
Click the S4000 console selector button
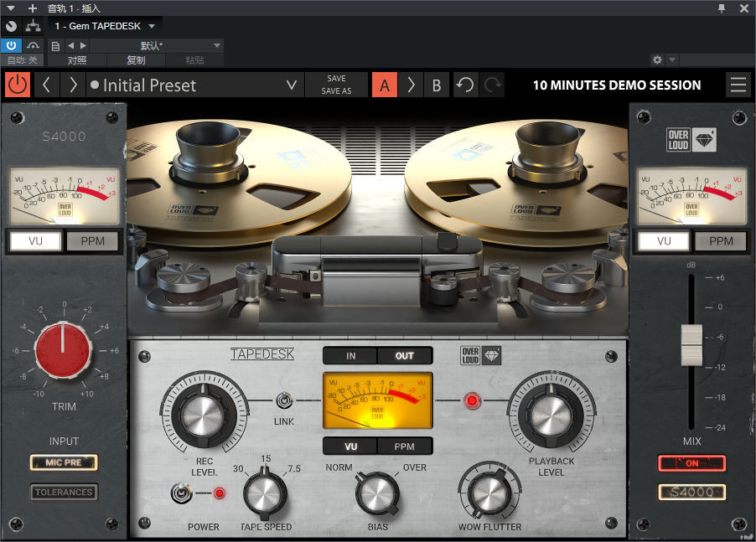pos(691,492)
